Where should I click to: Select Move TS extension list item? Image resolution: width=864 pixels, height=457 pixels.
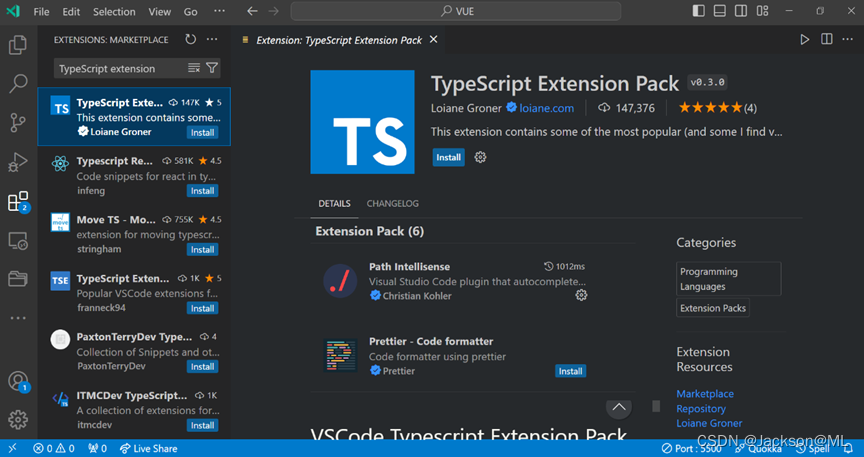tap(134, 234)
